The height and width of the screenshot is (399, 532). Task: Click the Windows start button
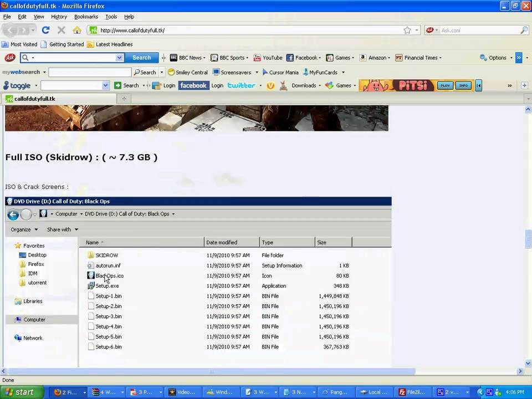22,392
